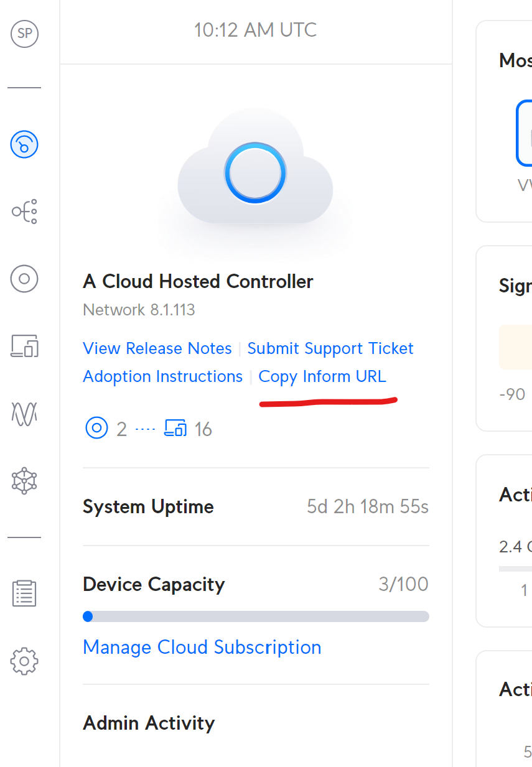This screenshot has height=767, width=532.
Task: Click the UniFi devices count icon
Action: tap(96, 429)
